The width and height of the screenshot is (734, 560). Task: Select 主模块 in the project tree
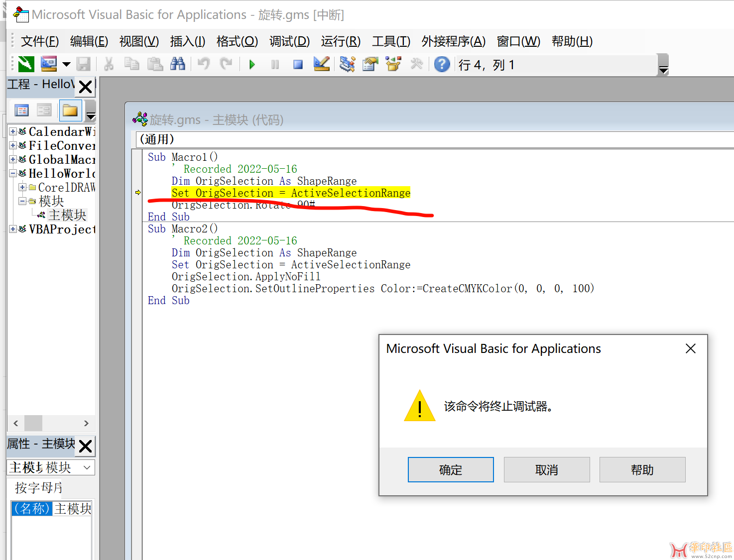click(67, 215)
